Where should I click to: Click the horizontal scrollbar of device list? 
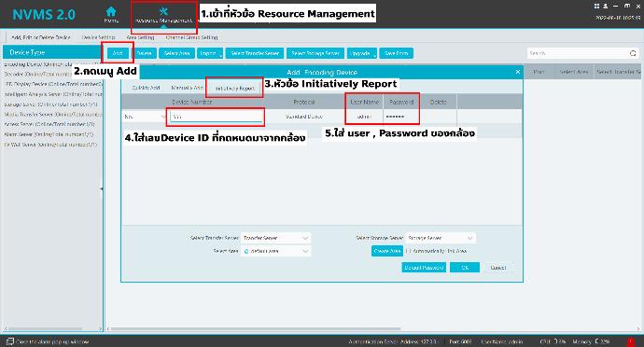255,329
